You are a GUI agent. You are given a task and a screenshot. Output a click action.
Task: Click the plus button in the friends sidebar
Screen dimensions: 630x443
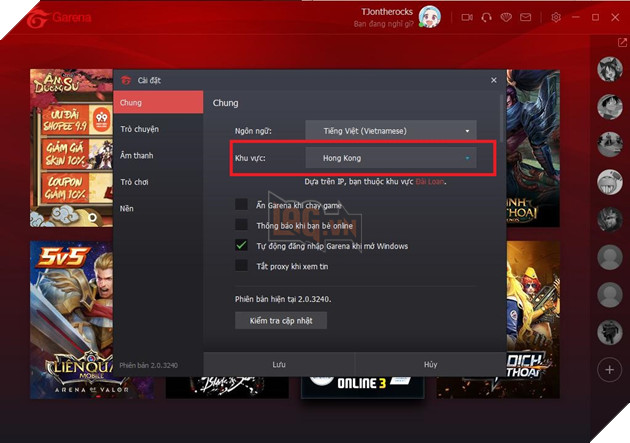[610, 369]
